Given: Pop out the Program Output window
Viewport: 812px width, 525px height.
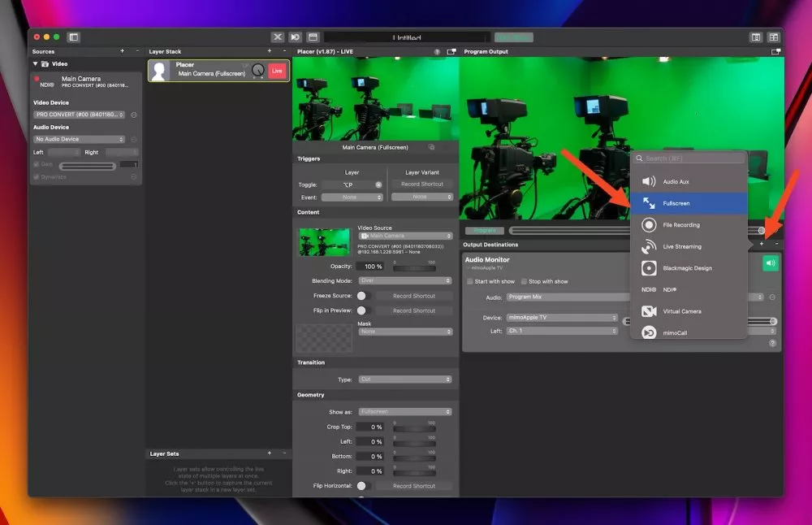Looking at the screenshot, I should pyautogui.click(x=775, y=52).
